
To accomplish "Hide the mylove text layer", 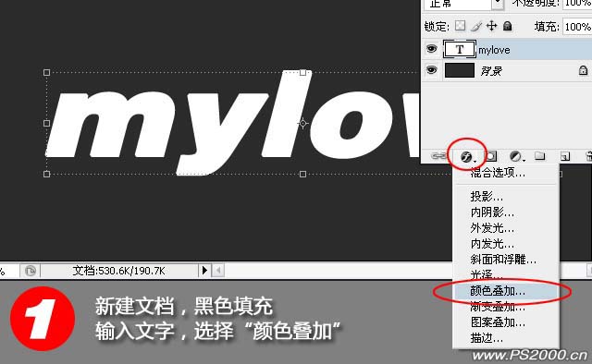I will click(431, 49).
